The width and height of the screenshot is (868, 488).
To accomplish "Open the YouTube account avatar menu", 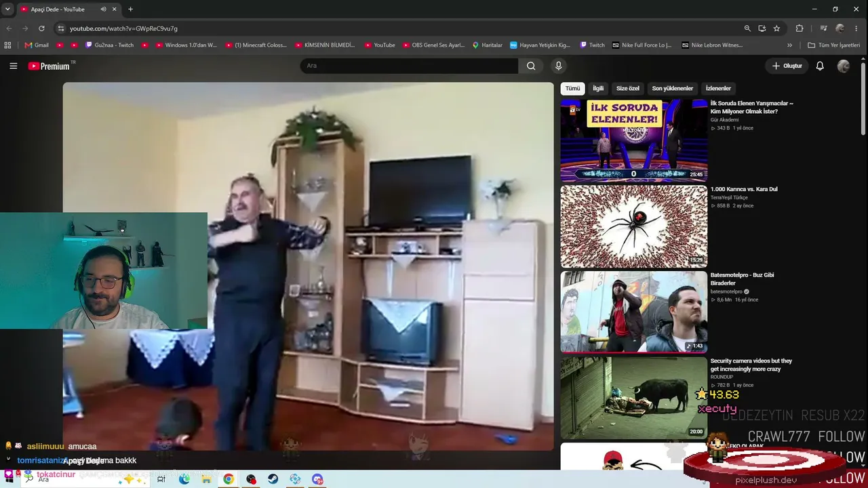I will pos(844,66).
